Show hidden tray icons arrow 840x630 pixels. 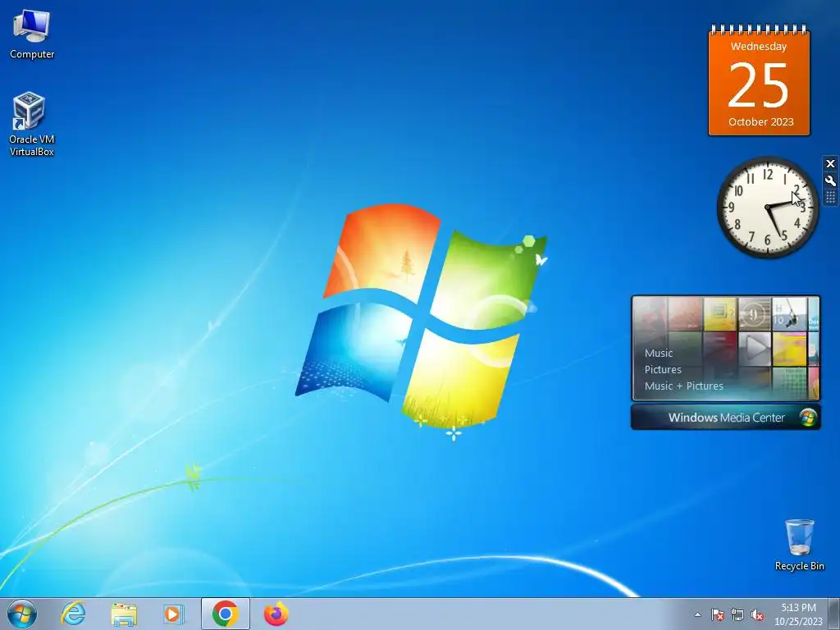[x=697, y=615]
